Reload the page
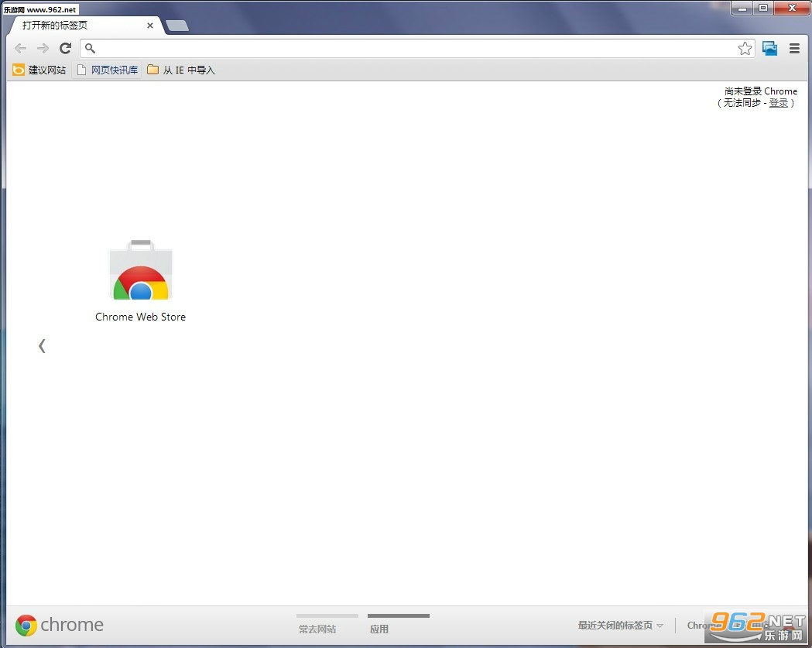812x648 pixels. [x=65, y=48]
